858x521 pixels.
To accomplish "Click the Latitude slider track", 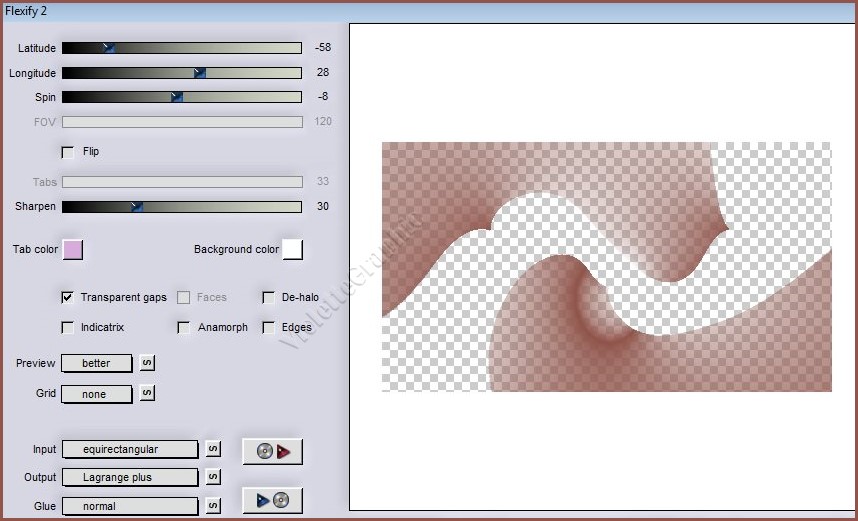I will coord(181,48).
